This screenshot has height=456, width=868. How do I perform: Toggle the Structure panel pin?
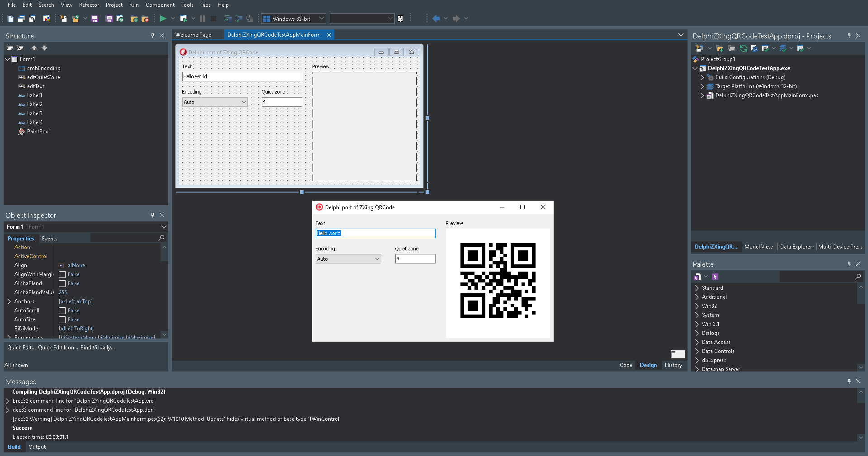(152, 36)
